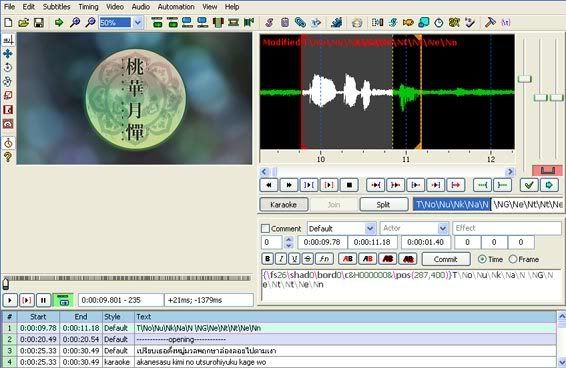This screenshot has height=368, width=566.
Task: Commit audio changes with green checkmark
Action: click(x=529, y=185)
